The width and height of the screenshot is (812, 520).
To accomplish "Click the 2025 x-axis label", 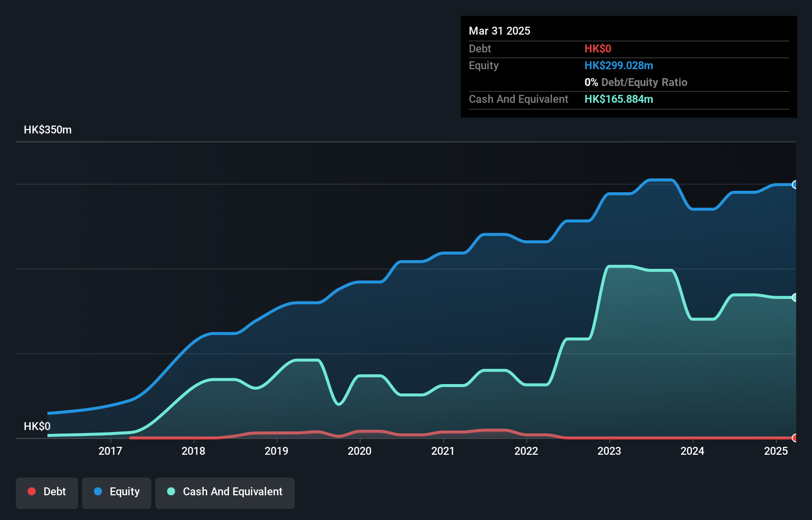I will (x=776, y=451).
